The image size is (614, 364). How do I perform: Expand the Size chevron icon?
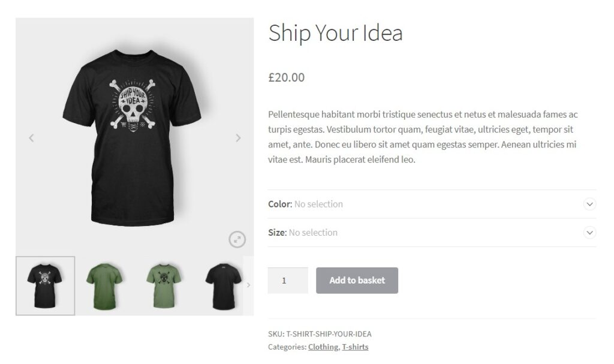pos(589,232)
